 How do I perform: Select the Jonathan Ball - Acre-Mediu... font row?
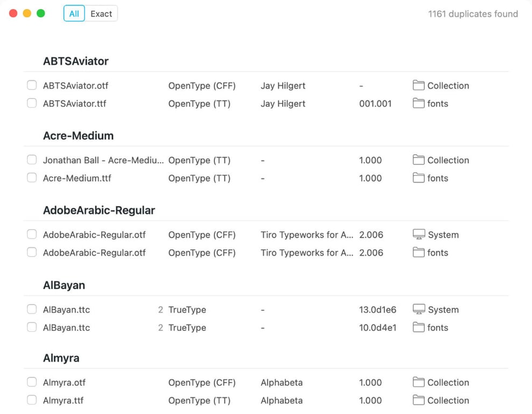266,160
